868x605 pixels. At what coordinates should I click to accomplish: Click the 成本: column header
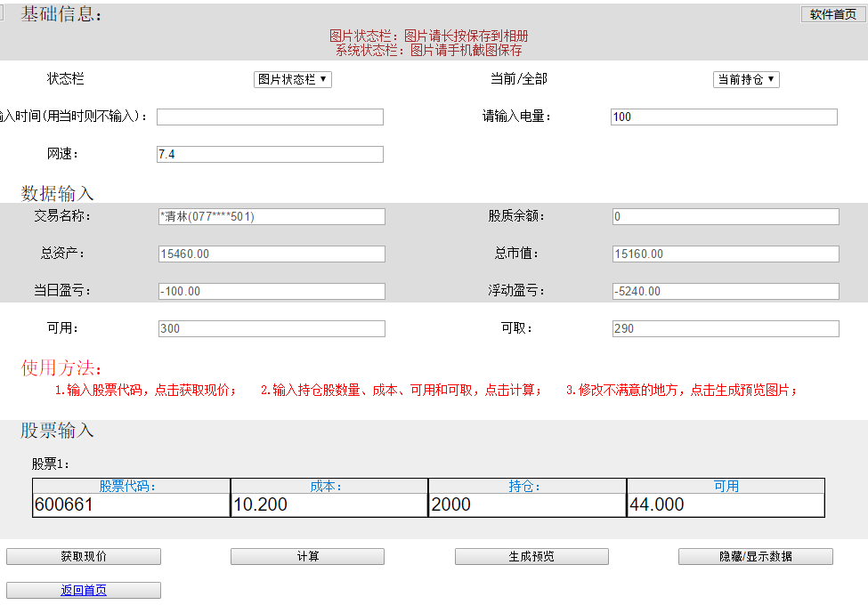point(326,486)
